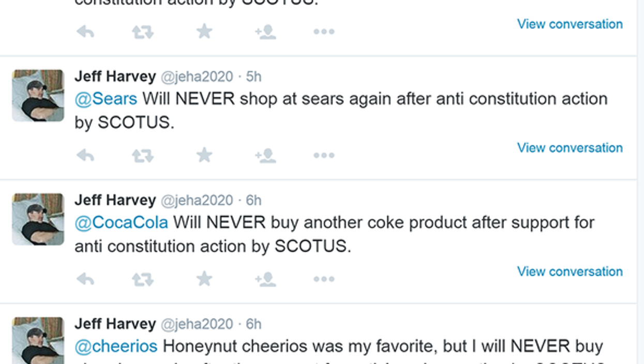Reply to the topmost SCOTUS tweet
The height and width of the screenshot is (364, 644).
pyautogui.click(x=86, y=30)
